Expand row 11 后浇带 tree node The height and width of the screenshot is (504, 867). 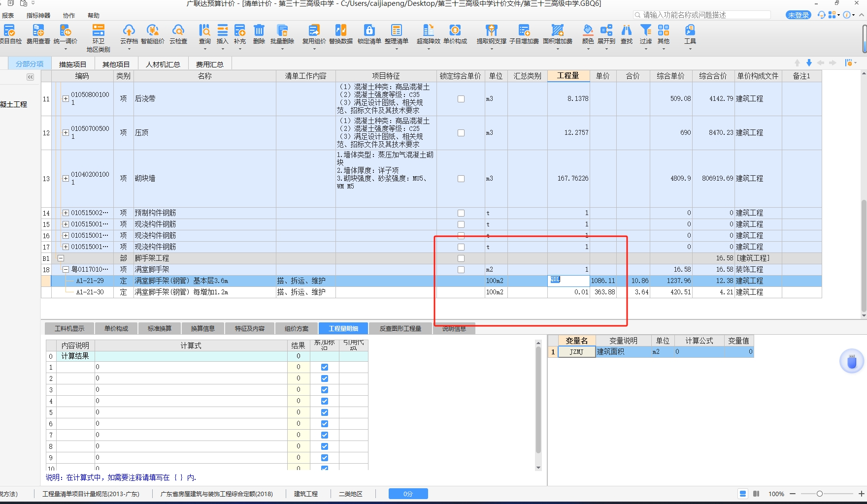66,98
